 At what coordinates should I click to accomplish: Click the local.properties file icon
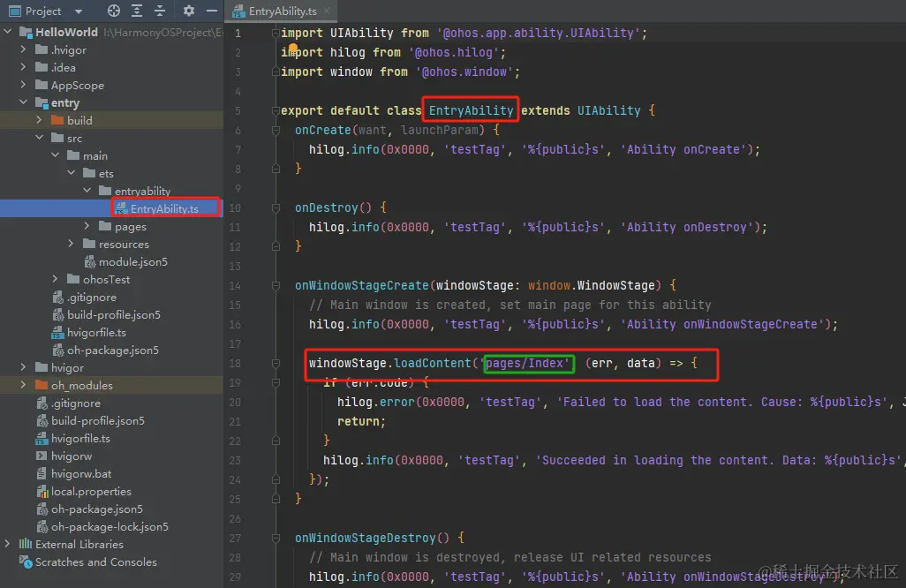tap(42, 491)
